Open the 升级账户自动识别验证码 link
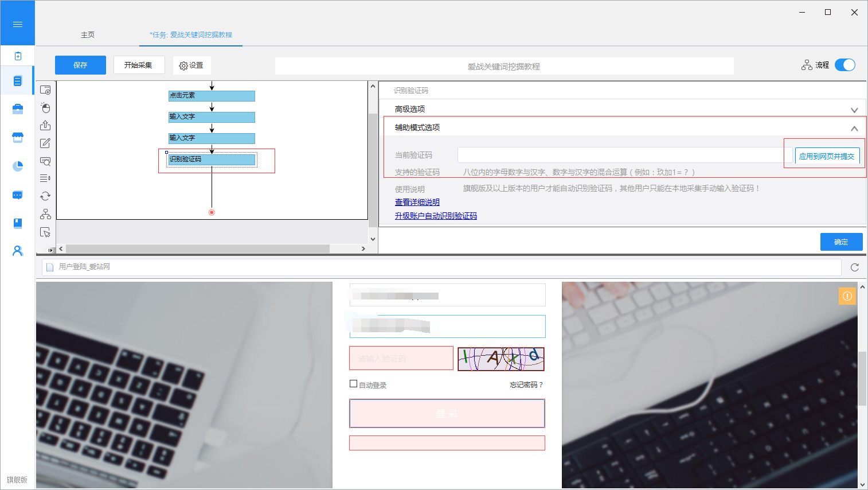The height and width of the screenshot is (490, 868). [x=436, y=216]
